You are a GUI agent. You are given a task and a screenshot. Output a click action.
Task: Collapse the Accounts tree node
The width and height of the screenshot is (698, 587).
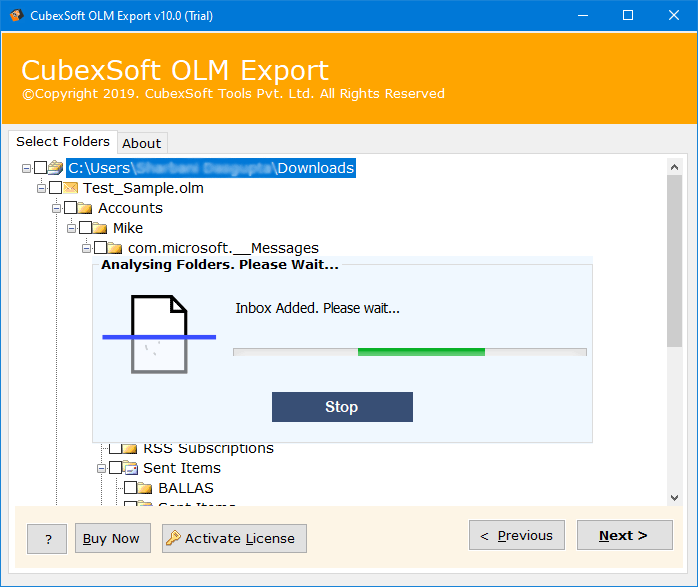56,208
